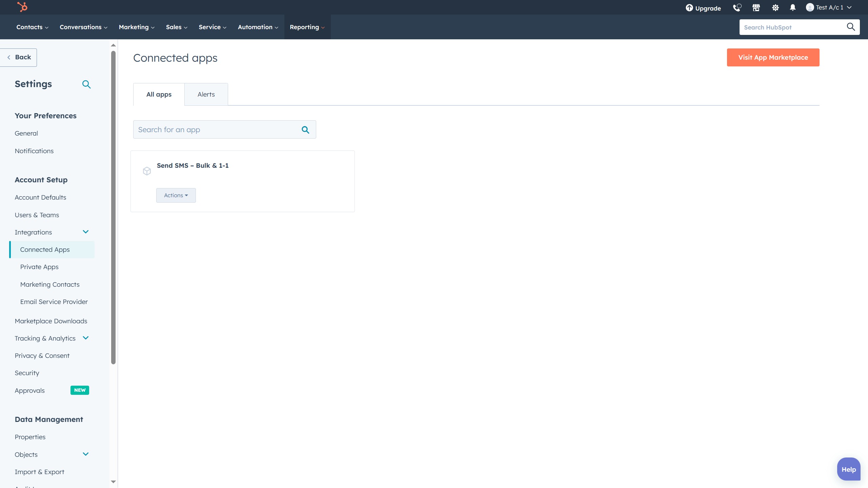Click the Upgrade arrow icon
868x488 pixels.
tap(689, 8)
